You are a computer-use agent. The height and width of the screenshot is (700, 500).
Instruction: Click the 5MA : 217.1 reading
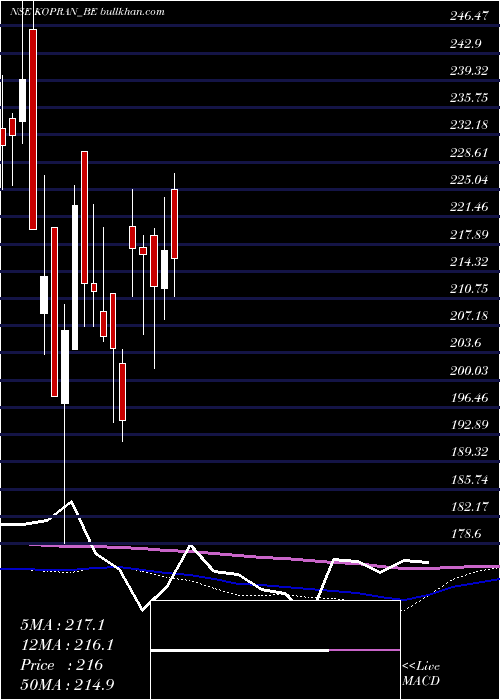click(x=62, y=625)
